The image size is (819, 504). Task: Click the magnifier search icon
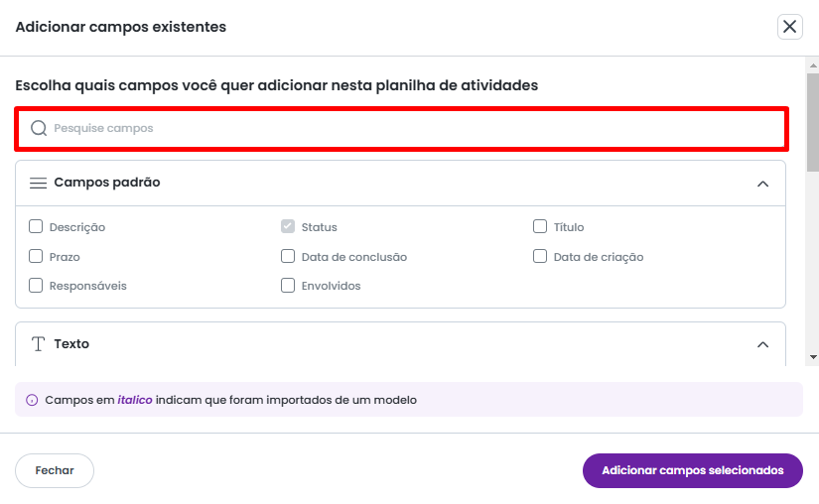pyautogui.click(x=39, y=128)
